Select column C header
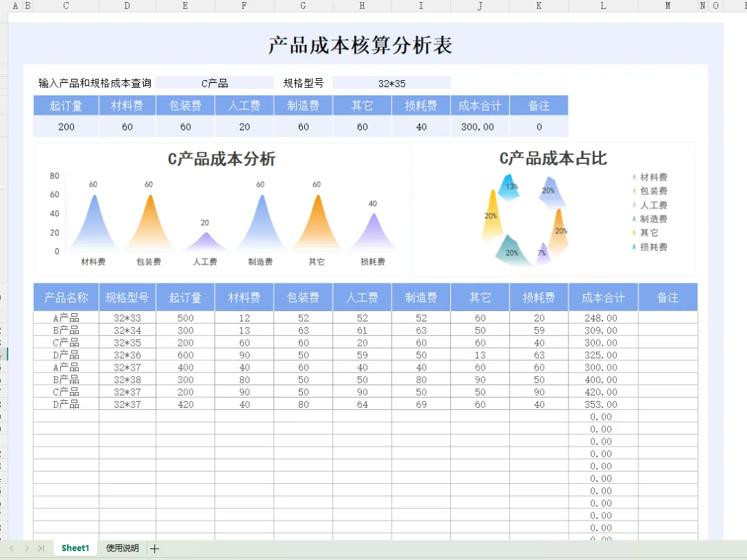Viewport: 747px width, 560px height. tap(66, 6)
